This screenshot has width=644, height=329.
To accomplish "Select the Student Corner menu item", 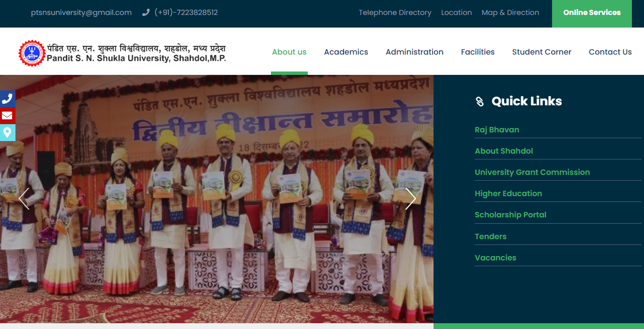I will coord(541,52).
